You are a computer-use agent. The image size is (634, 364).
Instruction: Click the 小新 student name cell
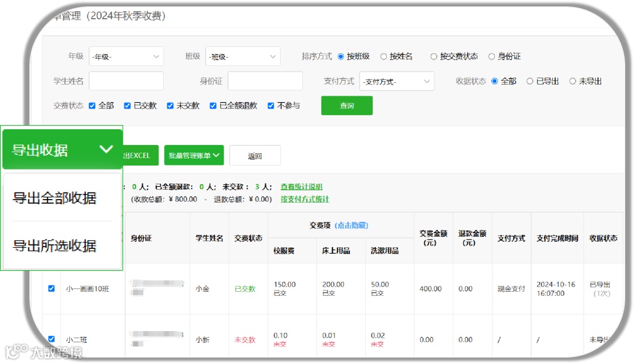pyautogui.click(x=203, y=340)
